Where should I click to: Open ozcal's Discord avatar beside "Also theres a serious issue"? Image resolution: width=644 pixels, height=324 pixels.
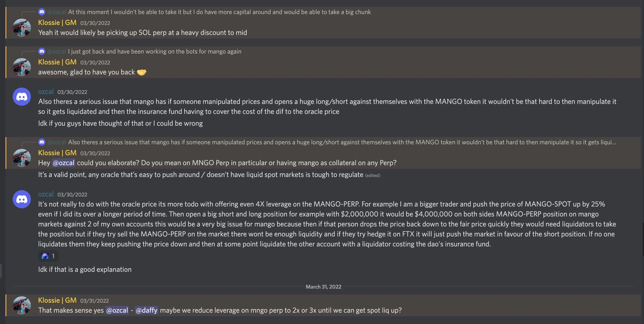coord(22,96)
